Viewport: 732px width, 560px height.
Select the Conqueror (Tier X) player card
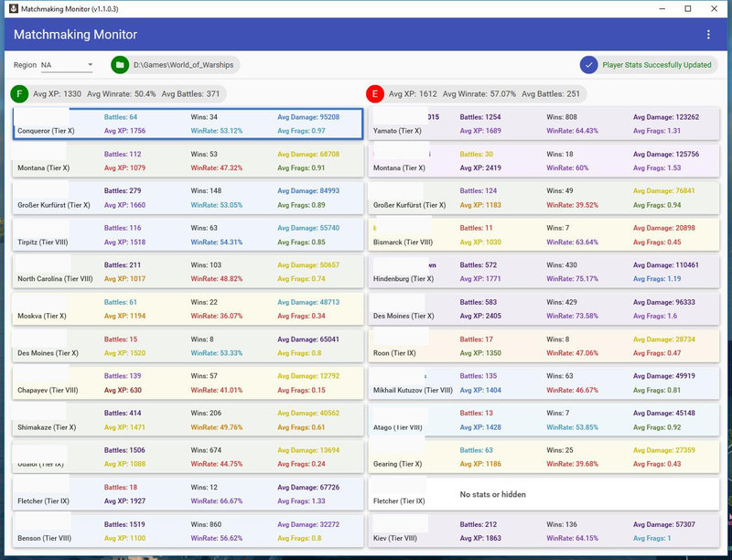(x=188, y=124)
